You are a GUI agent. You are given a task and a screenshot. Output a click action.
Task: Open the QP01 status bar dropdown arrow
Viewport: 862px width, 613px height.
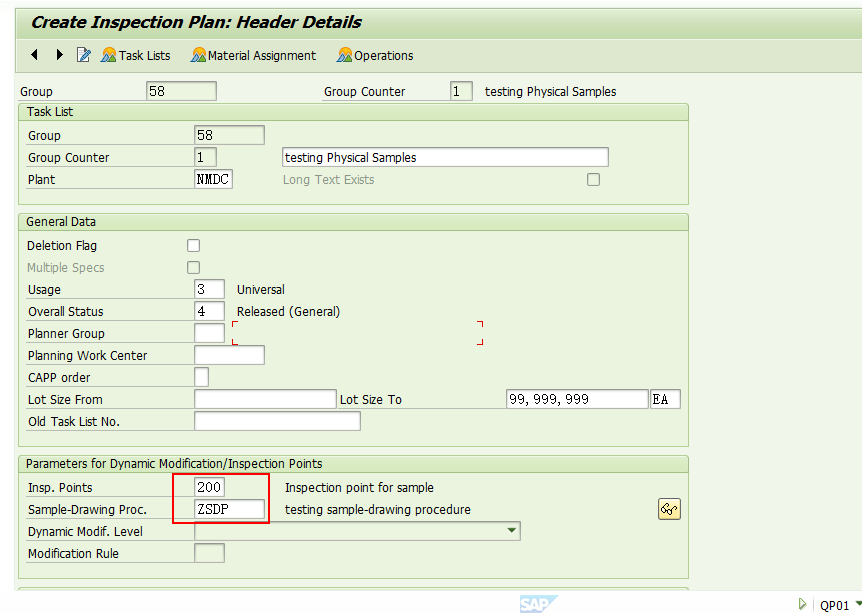coord(858,604)
